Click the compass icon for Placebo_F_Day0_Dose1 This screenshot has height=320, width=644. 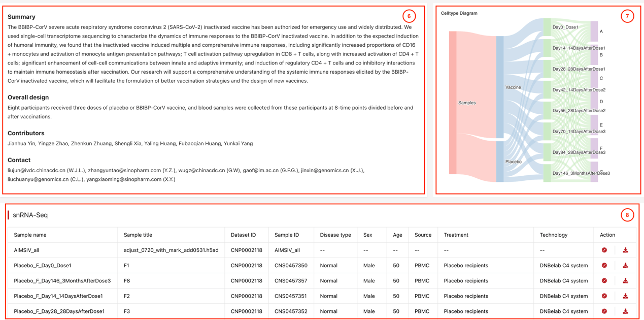[x=604, y=265]
